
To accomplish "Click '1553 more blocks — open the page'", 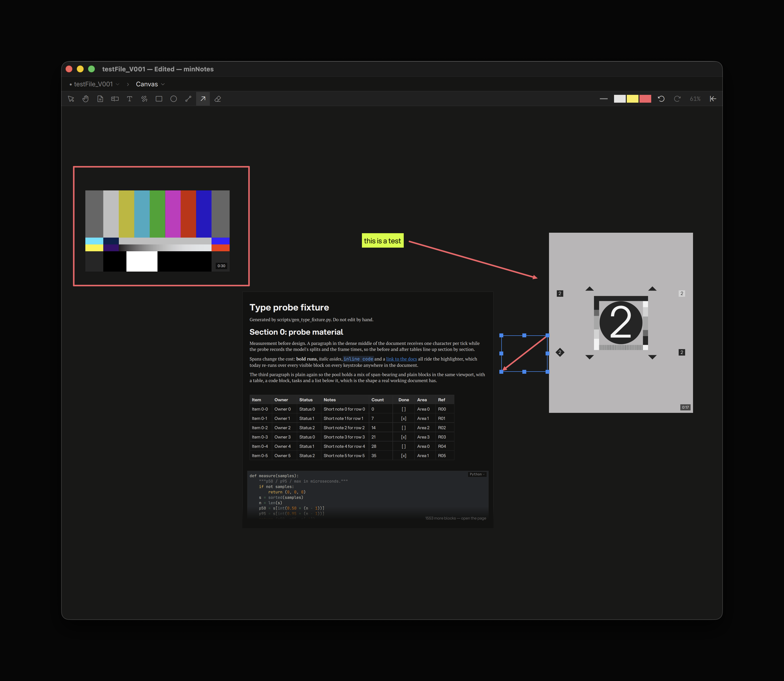I will [x=456, y=518].
